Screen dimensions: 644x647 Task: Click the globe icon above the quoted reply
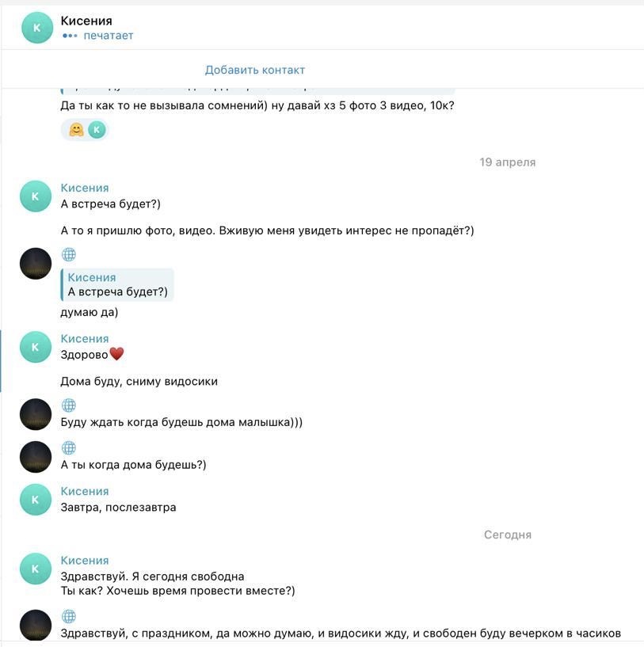pyautogui.click(x=69, y=255)
